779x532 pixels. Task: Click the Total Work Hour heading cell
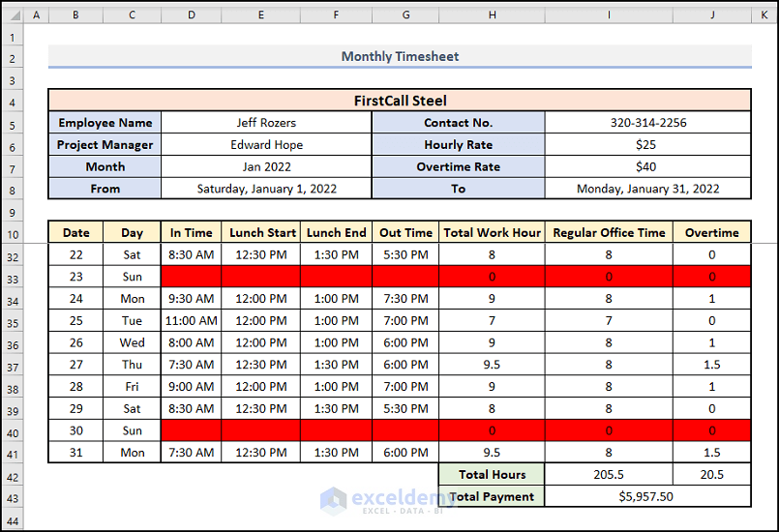click(492, 232)
